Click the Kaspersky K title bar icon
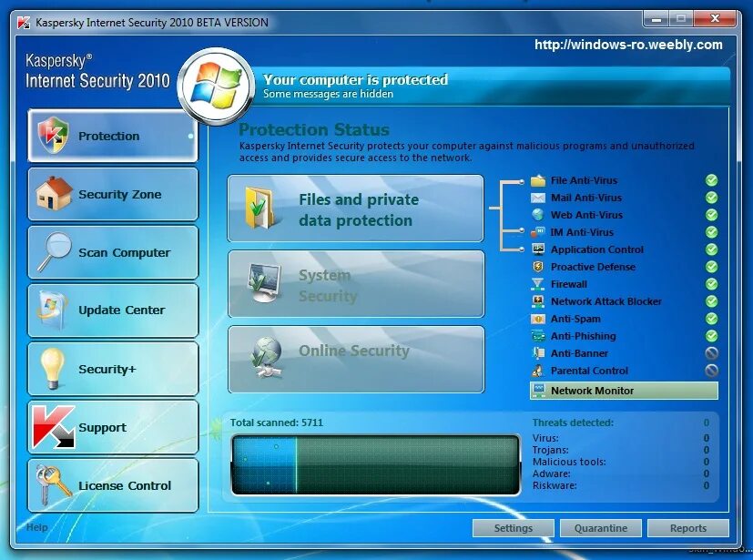The width and height of the screenshot is (753, 560). 24,23
